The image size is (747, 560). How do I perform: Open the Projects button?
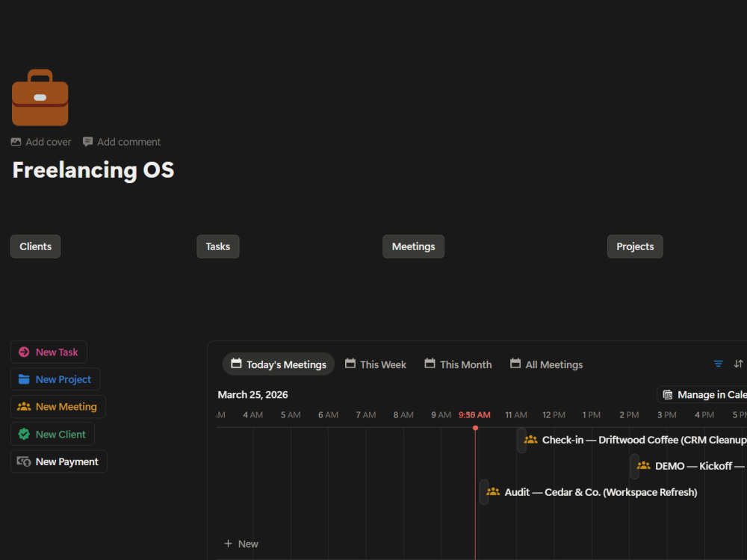pyautogui.click(x=634, y=246)
